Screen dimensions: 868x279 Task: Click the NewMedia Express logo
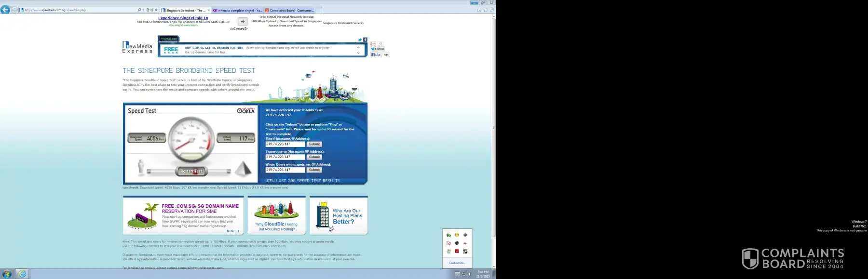(x=137, y=47)
